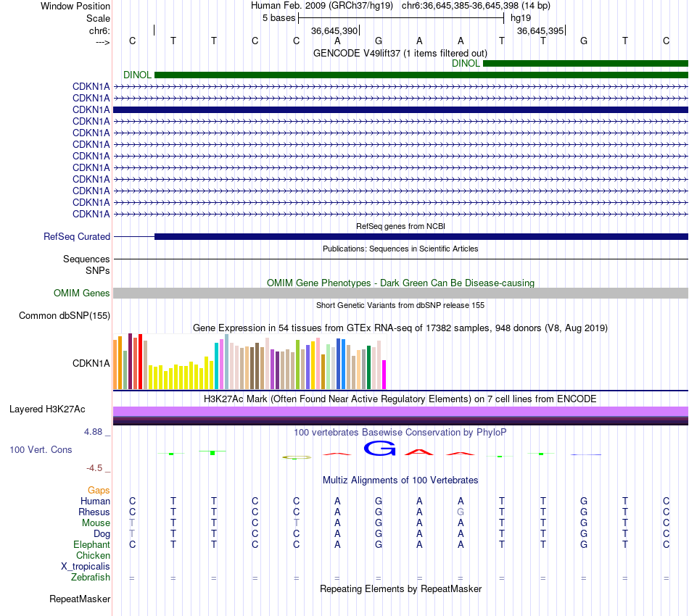The height and width of the screenshot is (616, 689).
Task: Click the '5 bases' scale bar text
Action: tap(279, 18)
